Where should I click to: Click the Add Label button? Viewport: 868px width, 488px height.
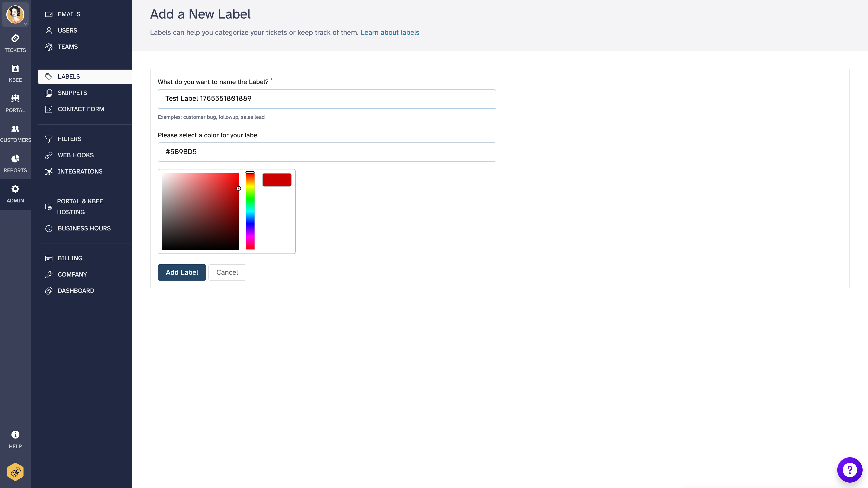(182, 272)
